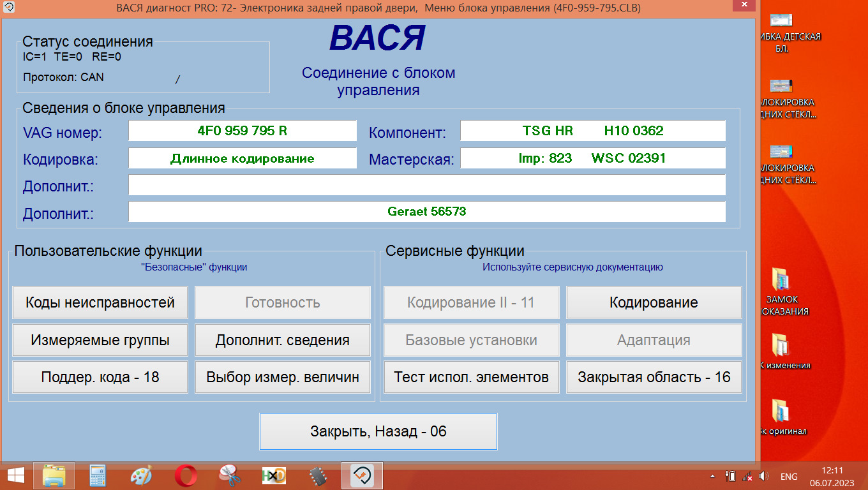
Task: Click the Сервисные функции group heading
Action: click(x=455, y=251)
